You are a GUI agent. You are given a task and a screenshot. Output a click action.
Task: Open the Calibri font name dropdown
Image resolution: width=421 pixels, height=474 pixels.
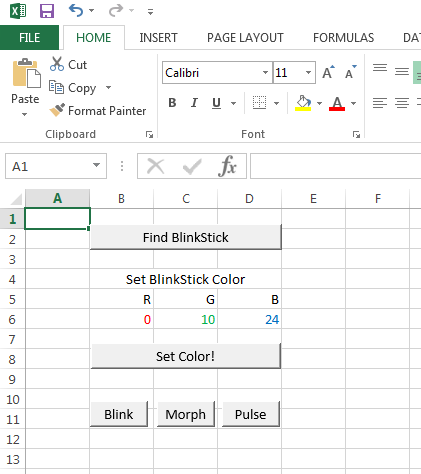click(265, 72)
